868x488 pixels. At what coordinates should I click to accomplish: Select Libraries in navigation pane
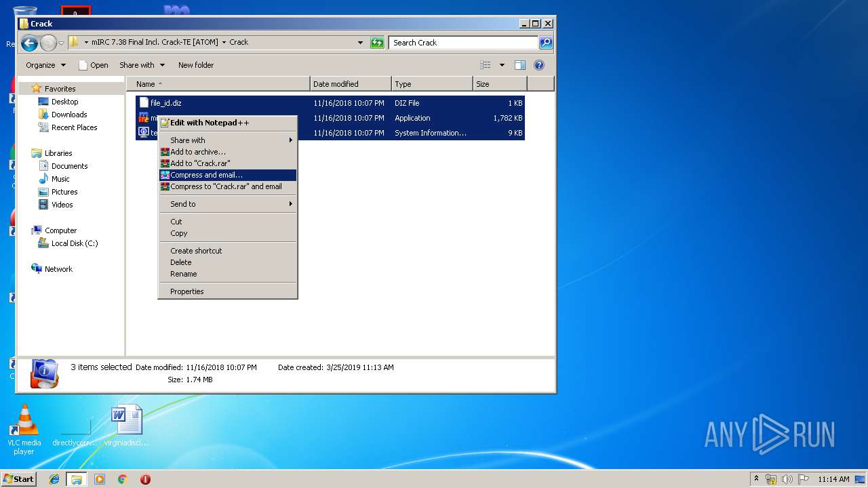(58, 153)
